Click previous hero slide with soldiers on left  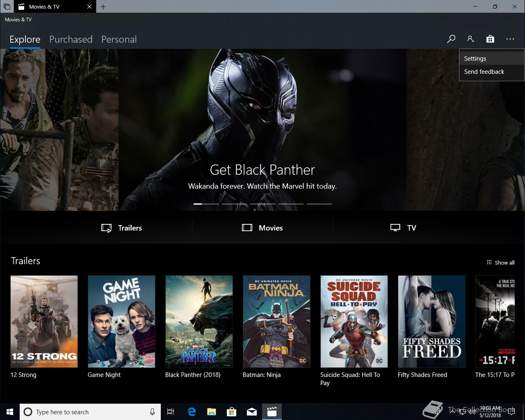pyautogui.click(x=59, y=130)
